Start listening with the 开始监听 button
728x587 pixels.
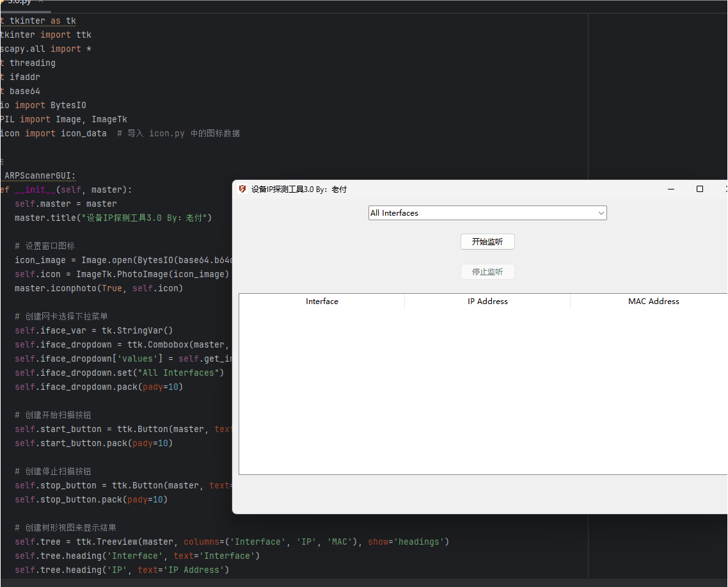click(487, 242)
